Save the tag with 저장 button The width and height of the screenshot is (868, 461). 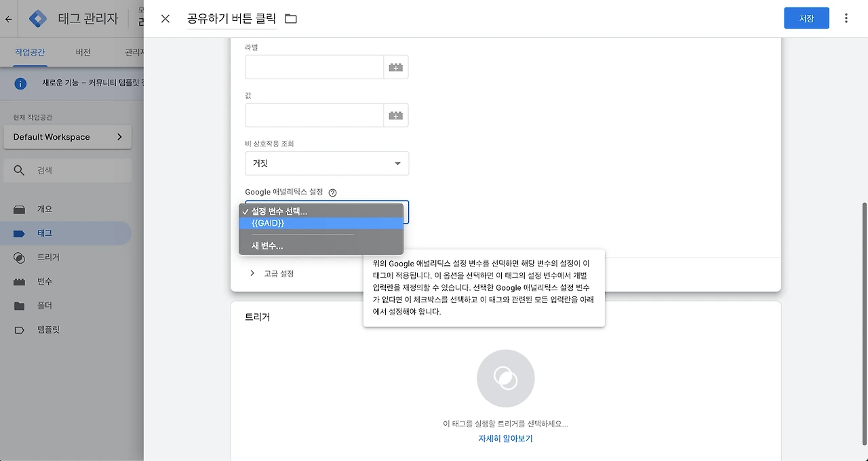tap(806, 18)
